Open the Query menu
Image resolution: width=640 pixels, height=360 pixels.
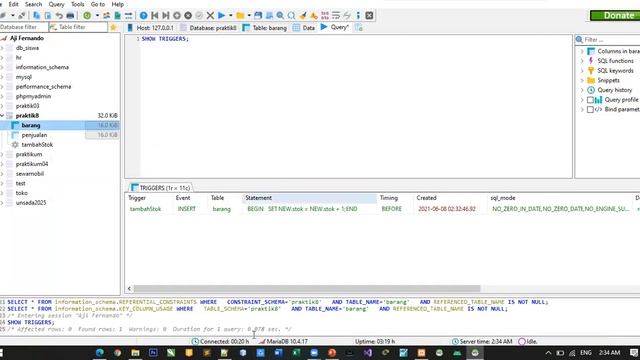click(x=56, y=4)
